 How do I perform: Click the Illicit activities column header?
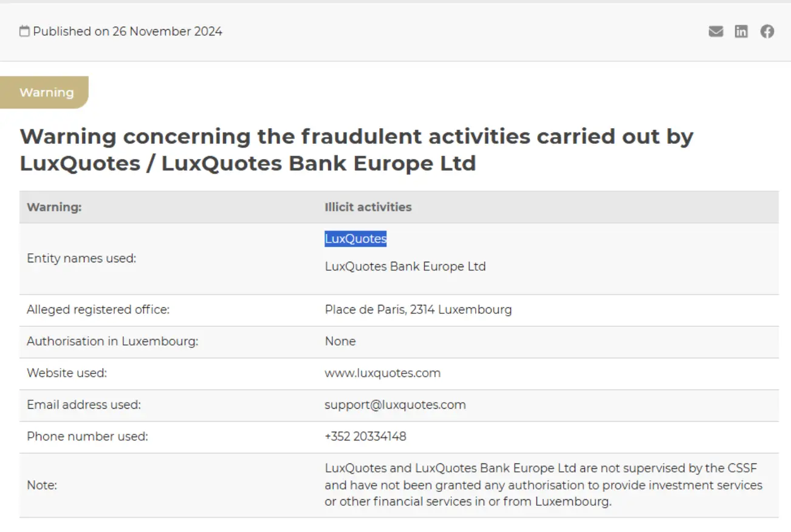tap(368, 207)
